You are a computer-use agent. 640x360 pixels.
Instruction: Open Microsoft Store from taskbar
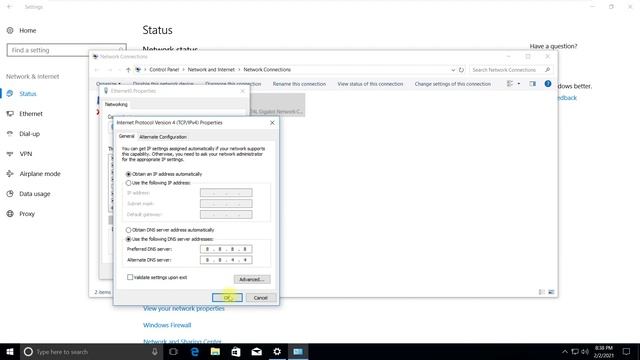pyautogui.click(x=236, y=352)
